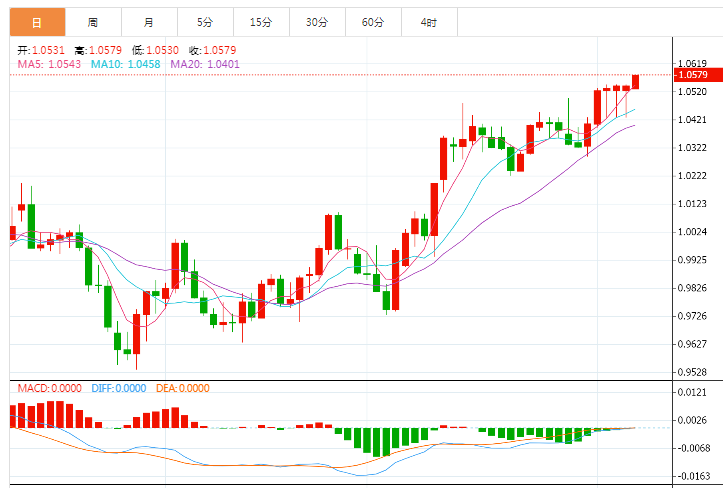
Task: Click the DIFF:0.0000 label
Action: tap(119, 388)
